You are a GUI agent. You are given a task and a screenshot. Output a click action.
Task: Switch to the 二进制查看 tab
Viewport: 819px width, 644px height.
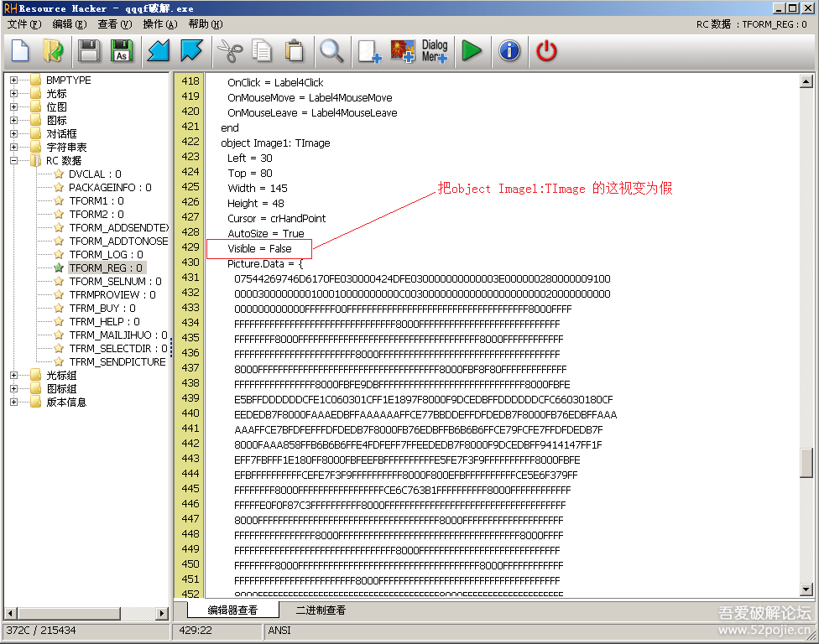click(320, 610)
